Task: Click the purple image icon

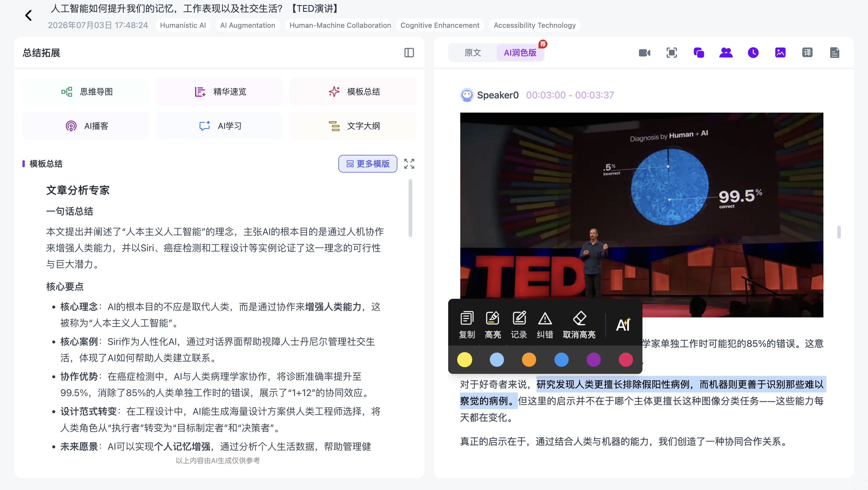Action: click(780, 53)
